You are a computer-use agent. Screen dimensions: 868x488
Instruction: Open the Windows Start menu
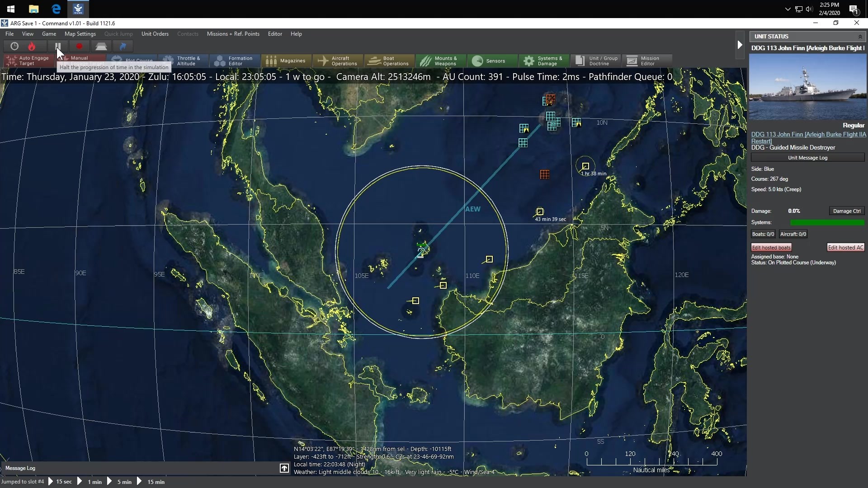pyautogui.click(x=11, y=9)
